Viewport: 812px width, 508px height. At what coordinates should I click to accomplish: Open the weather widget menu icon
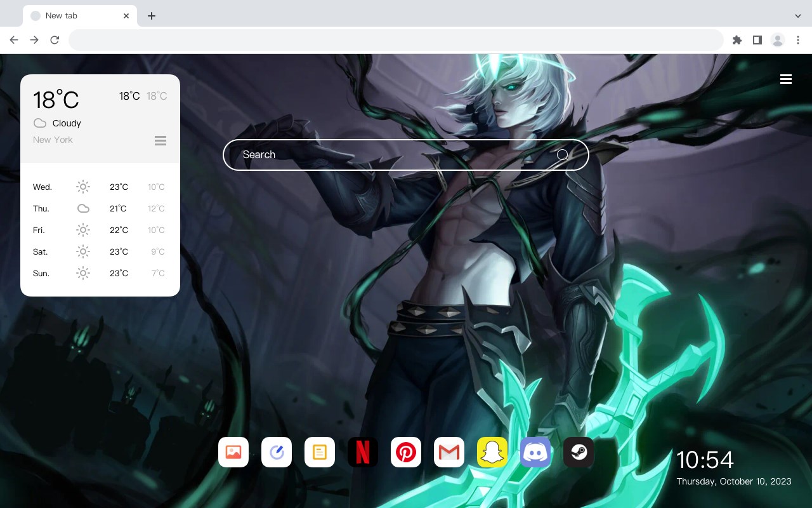[160, 141]
